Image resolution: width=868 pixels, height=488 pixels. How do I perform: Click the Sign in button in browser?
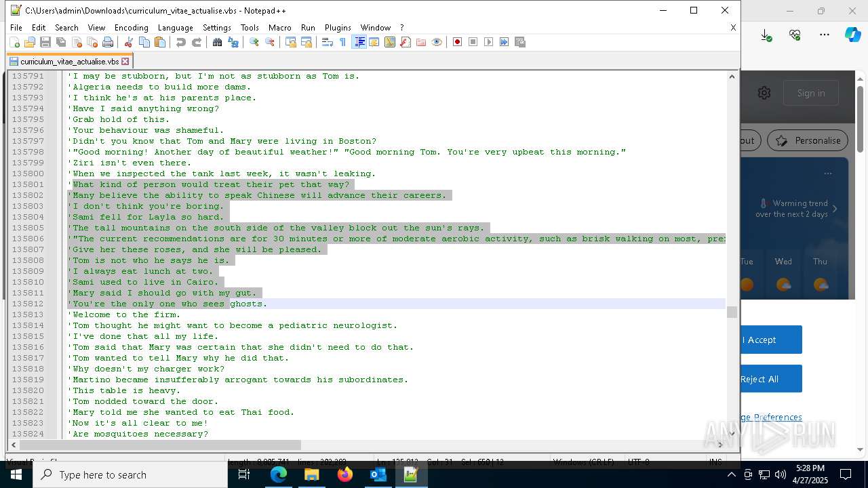(811, 93)
